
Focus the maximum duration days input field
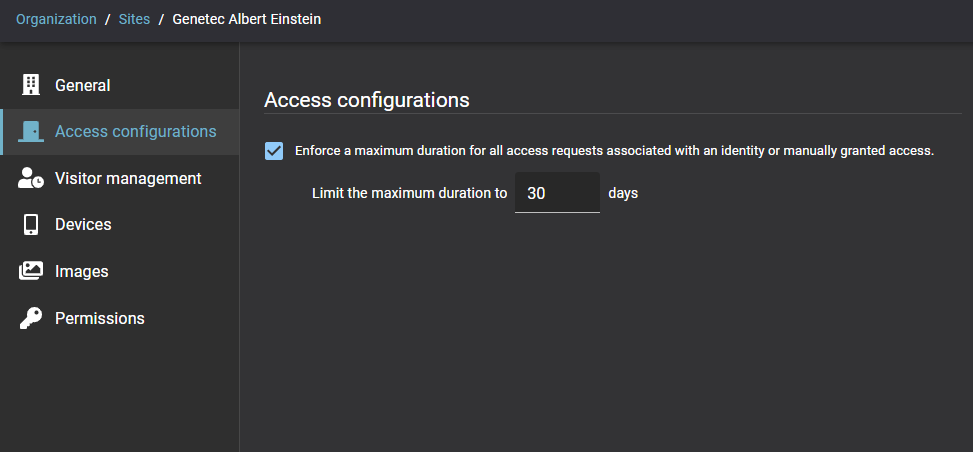tap(556, 193)
